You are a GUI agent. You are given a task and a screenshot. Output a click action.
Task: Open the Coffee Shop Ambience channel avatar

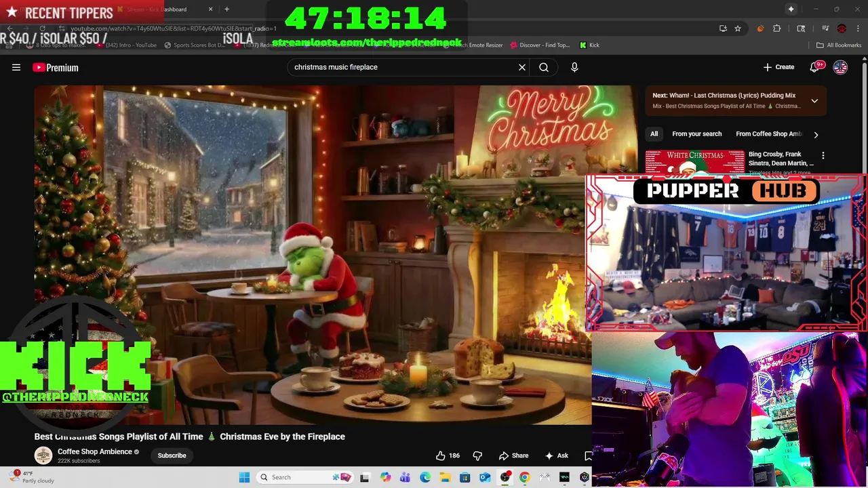(x=43, y=455)
